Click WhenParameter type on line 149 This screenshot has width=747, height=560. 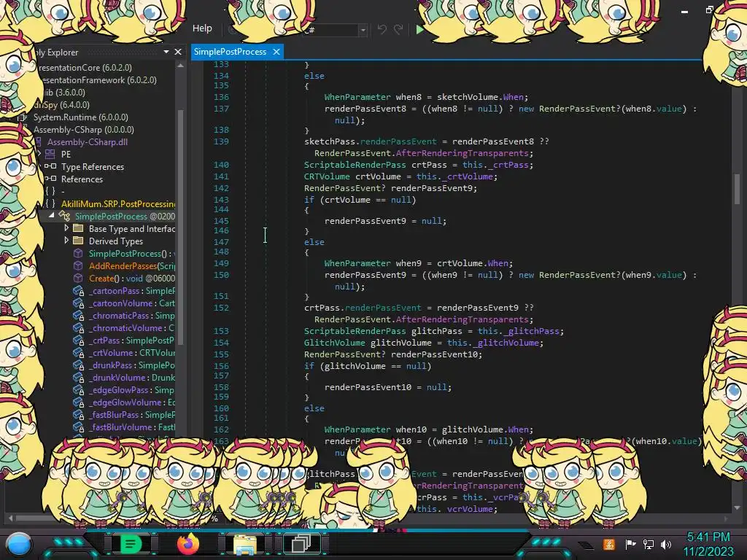[357, 262]
